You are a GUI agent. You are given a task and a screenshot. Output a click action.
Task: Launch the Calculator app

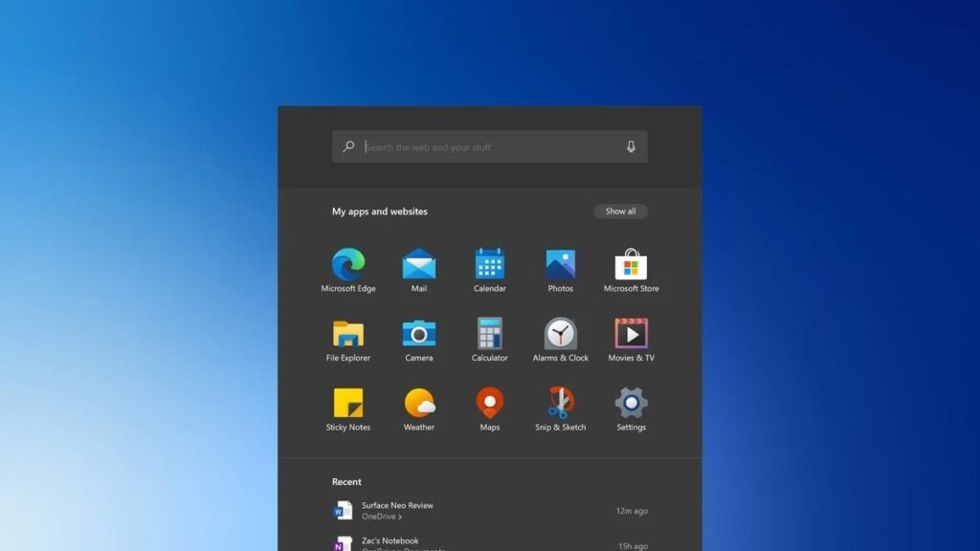489,336
